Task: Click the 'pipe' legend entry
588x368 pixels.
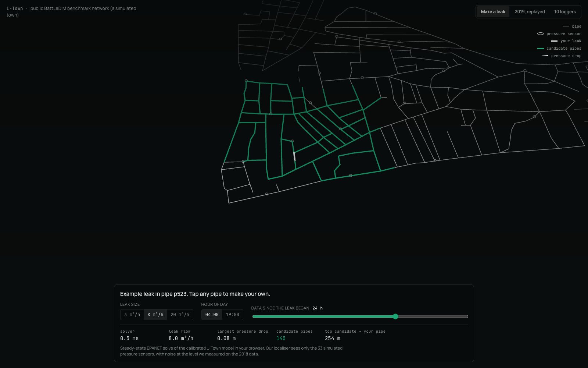Action: (x=572, y=26)
